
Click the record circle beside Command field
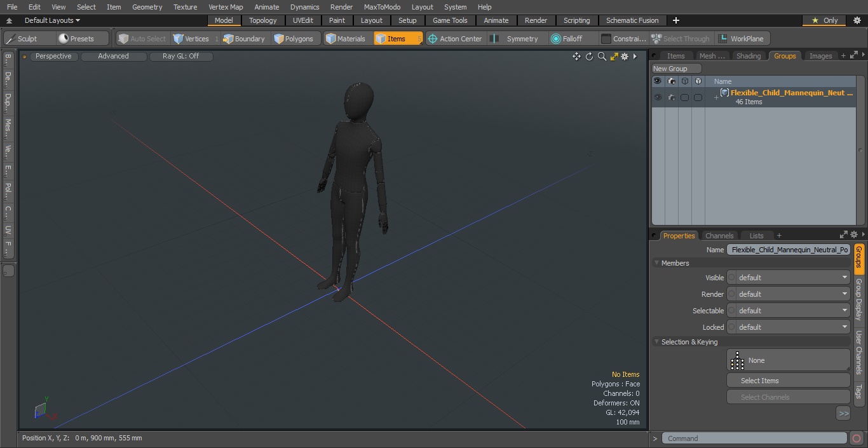(856, 438)
